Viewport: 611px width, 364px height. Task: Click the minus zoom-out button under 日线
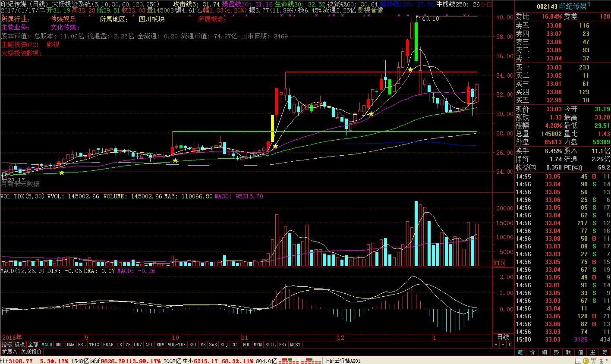pos(503,345)
